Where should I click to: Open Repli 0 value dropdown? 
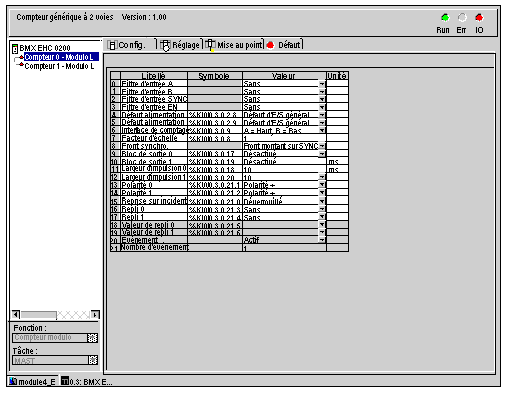[322, 209]
